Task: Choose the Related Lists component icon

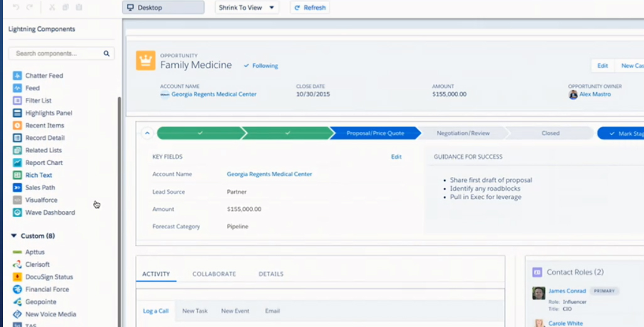Action: (x=17, y=151)
